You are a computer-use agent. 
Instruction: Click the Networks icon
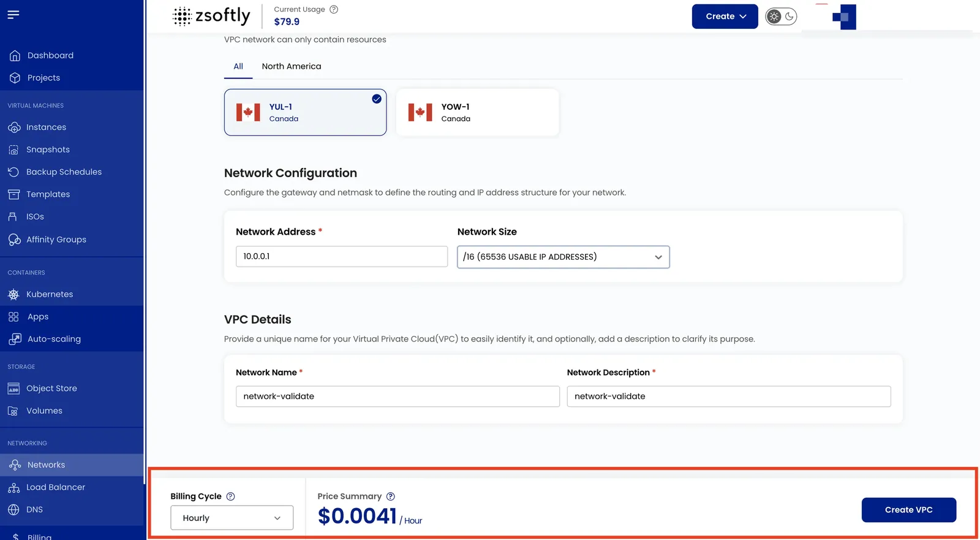coord(15,465)
